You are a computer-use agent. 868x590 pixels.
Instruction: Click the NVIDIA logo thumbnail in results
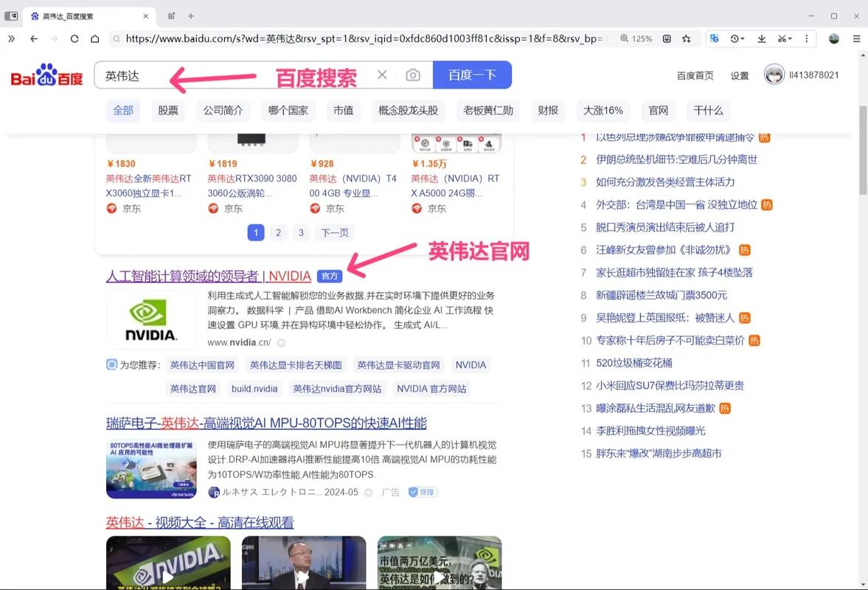click(150, 319)
